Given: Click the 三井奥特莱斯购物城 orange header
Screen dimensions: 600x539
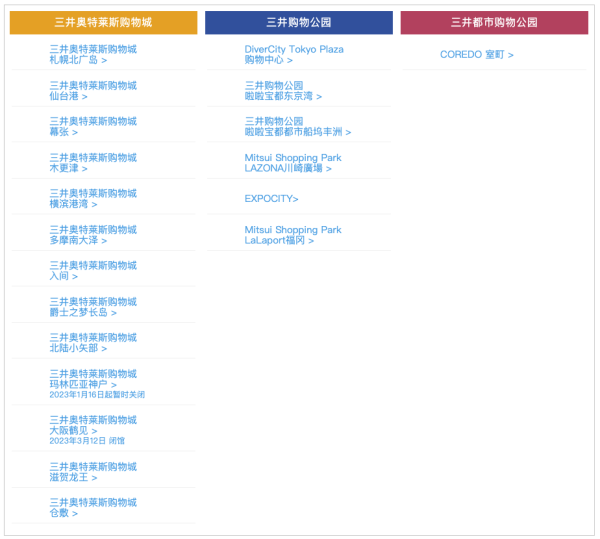Looking at the screenshot, I should [x=103, y=23].
